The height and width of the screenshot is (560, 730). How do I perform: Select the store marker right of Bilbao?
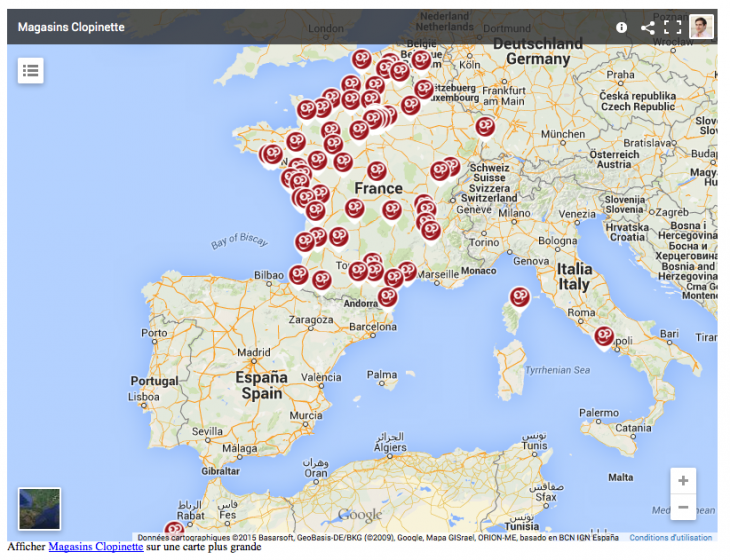point(298,275)
